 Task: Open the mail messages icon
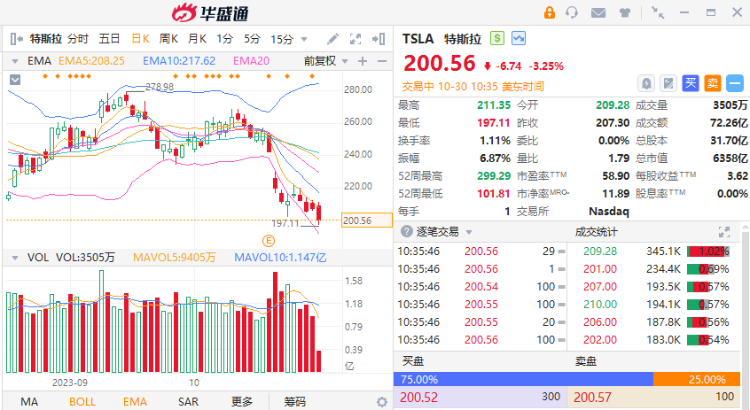pos(598,13)
